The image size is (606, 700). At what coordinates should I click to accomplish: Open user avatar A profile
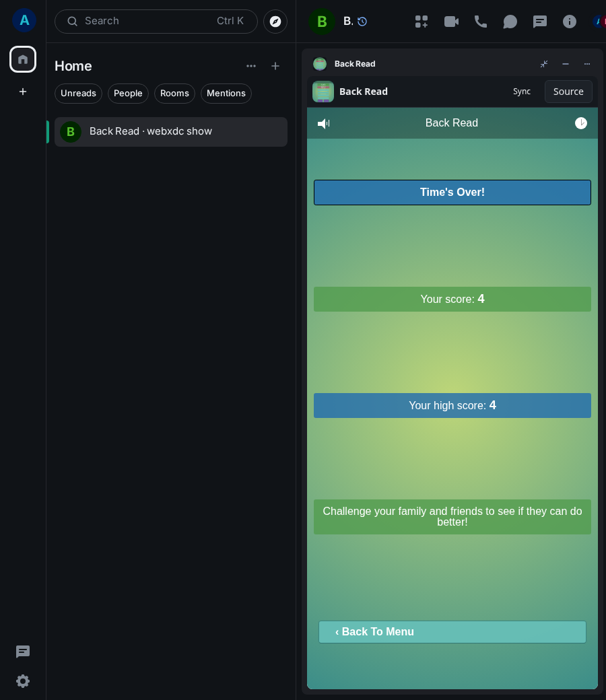coord(24,20)
